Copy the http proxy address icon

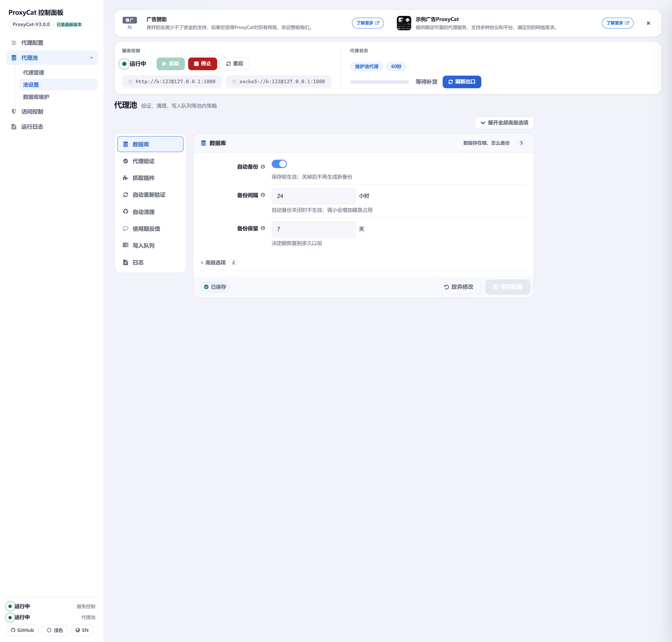[130, 82]
